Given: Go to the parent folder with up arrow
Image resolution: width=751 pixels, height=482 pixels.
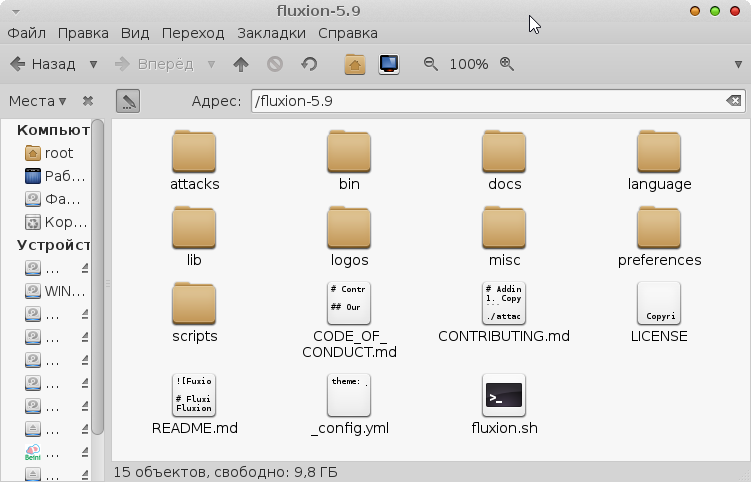Looking at the screenshot, I should pos(240,64).
